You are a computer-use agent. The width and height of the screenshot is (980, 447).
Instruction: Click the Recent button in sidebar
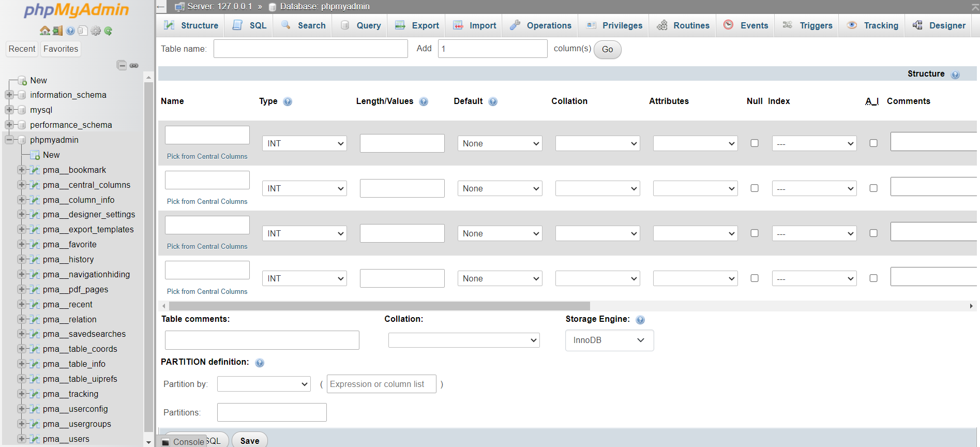[22, 49]
